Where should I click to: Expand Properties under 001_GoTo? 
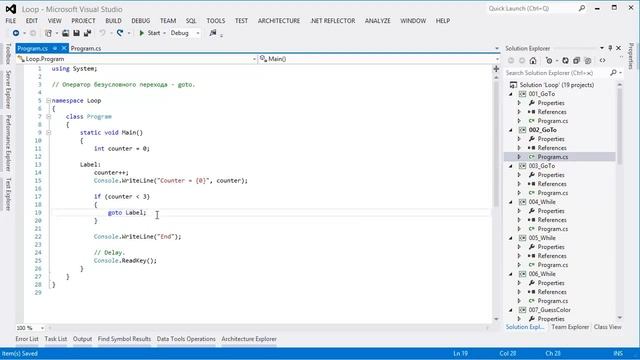(x=519, y=103)
